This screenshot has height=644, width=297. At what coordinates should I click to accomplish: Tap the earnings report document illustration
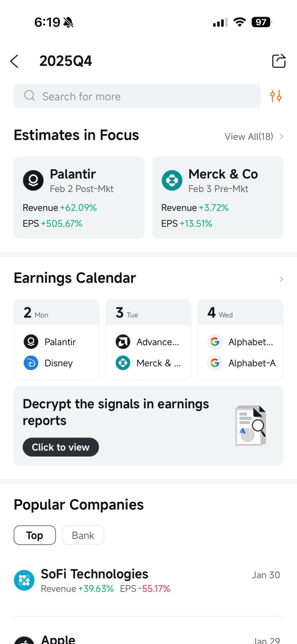[x=251, y=426]
